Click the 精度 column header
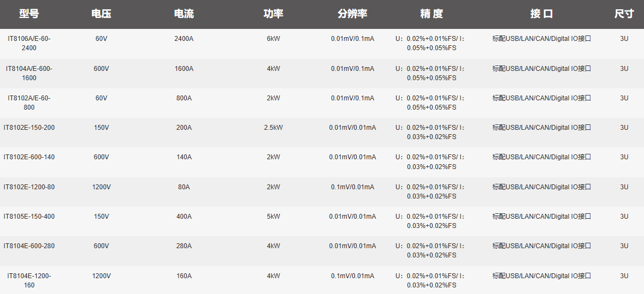644x294 pixels. (x=432, y=14)
